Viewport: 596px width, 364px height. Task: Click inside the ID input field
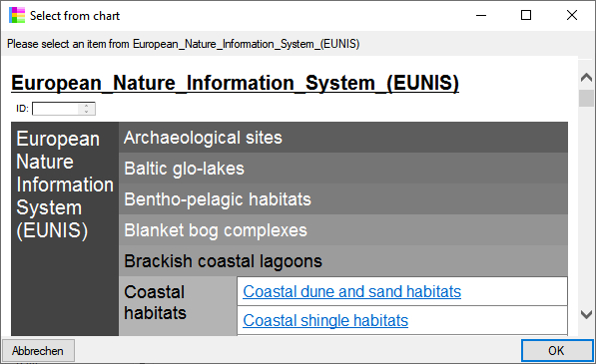(x=56, y=109)
